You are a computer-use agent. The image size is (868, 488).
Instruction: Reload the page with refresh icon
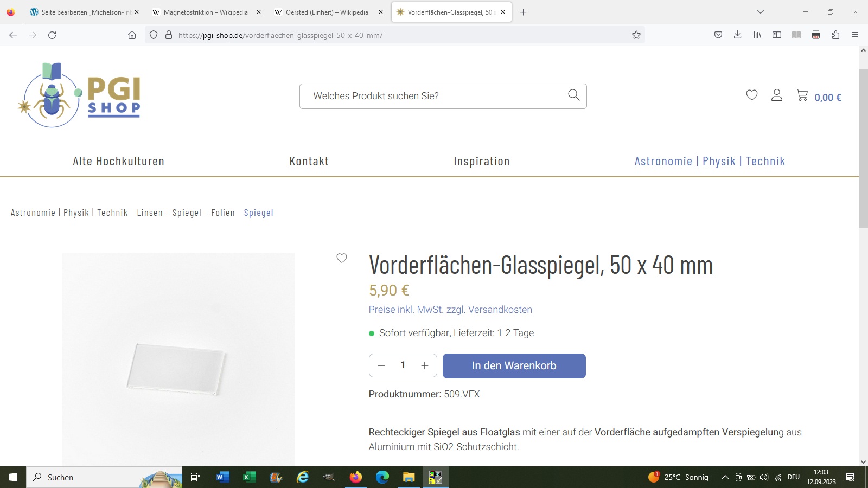pyautogui.click(x=52, y=35)
